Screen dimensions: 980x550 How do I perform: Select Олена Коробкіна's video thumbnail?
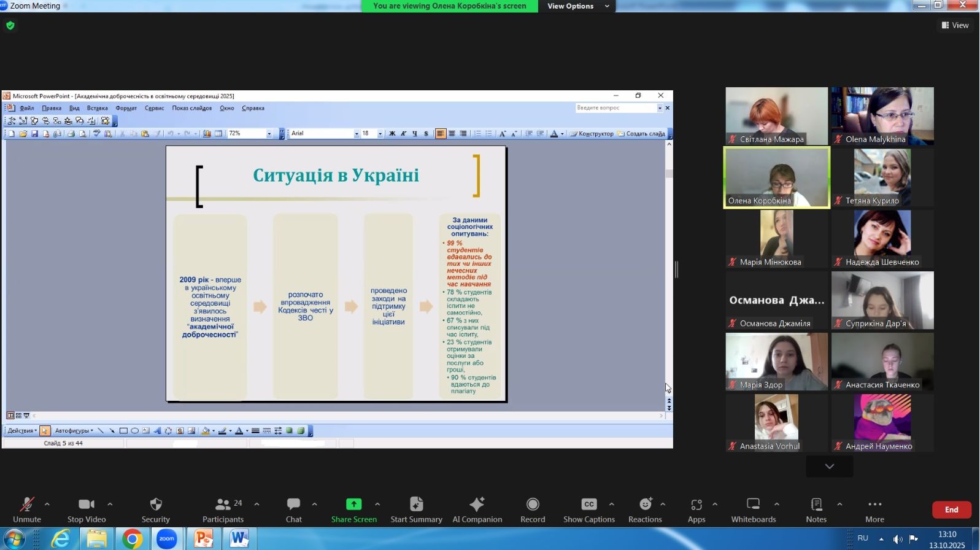[x=776, y=177]
